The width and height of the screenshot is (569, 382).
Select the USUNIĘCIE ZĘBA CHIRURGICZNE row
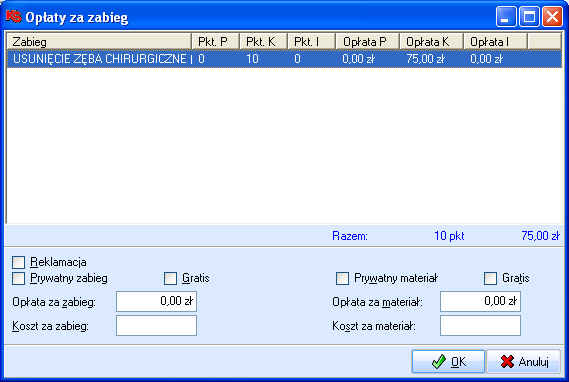tap(284, 59)
